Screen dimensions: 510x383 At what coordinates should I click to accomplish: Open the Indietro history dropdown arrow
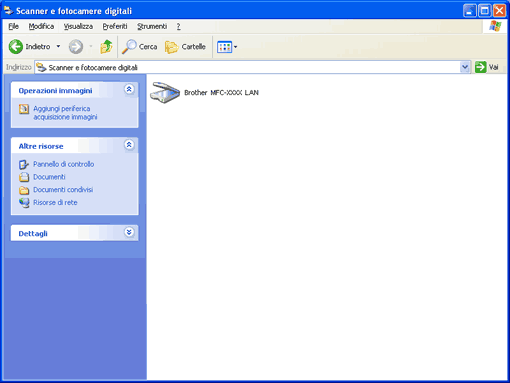pyautogui.click(x=58, y=47)
